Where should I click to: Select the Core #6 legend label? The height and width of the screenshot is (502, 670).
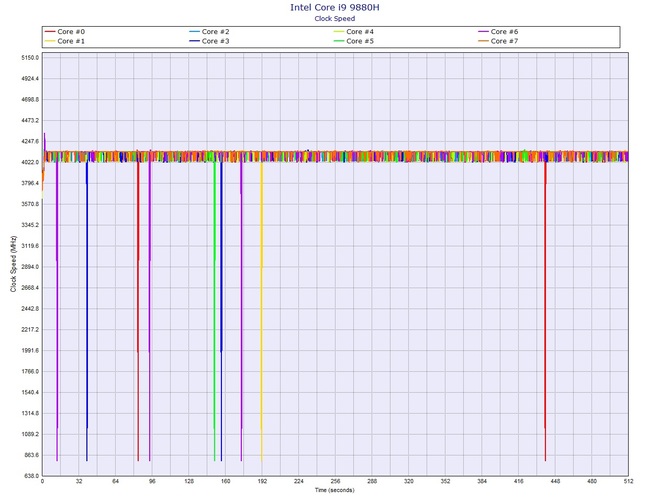click(x=504, y=32)
